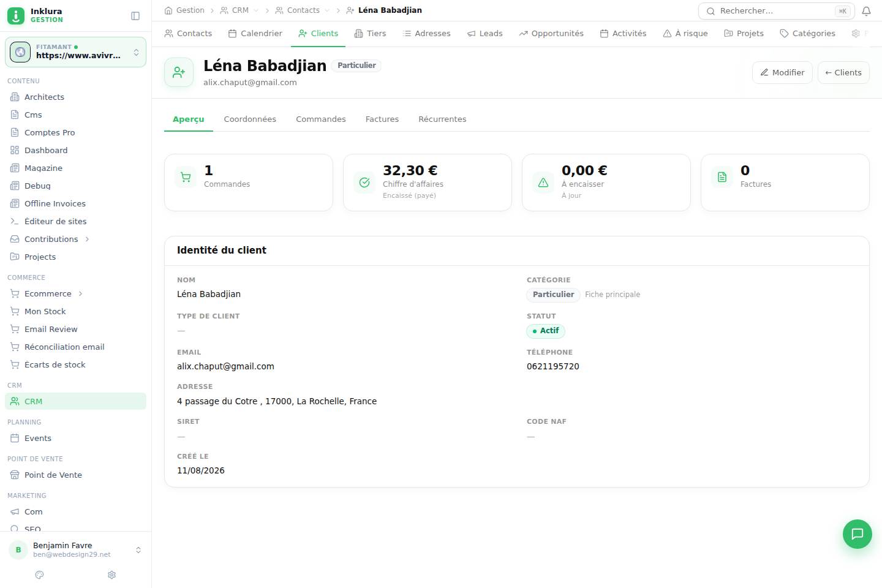Image resolution: width=882 pixels, height=588 pixels.
Task: Select Aperçu sub-tab
Action: tap(189, 119)
